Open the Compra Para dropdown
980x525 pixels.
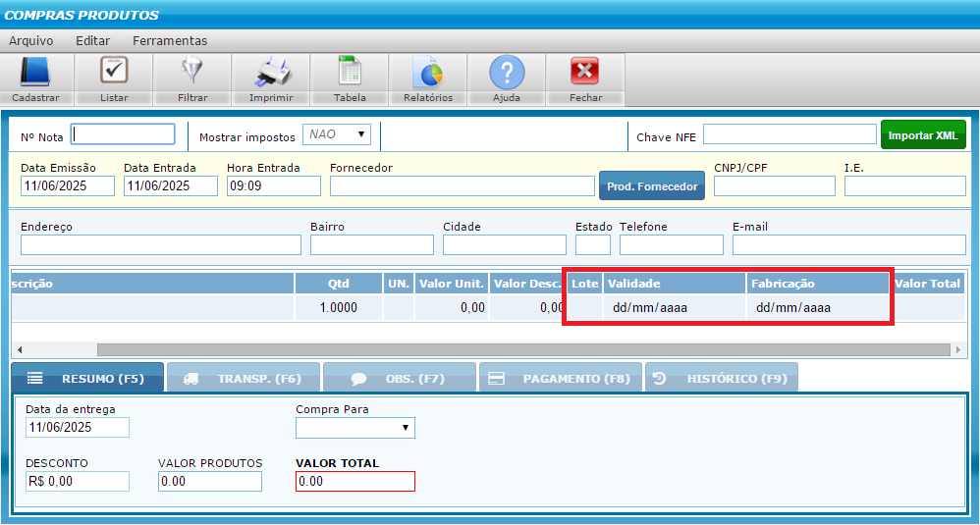(x=354, y=428)
